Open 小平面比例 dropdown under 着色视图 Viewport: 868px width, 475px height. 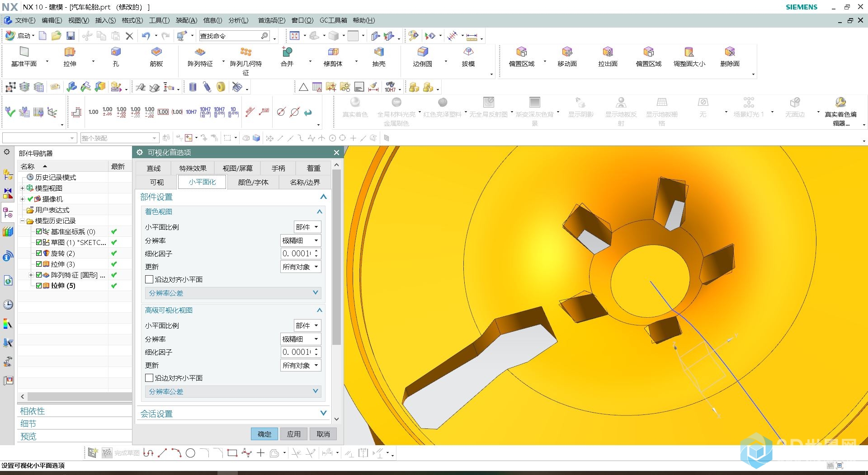click(x=307, y=227)
